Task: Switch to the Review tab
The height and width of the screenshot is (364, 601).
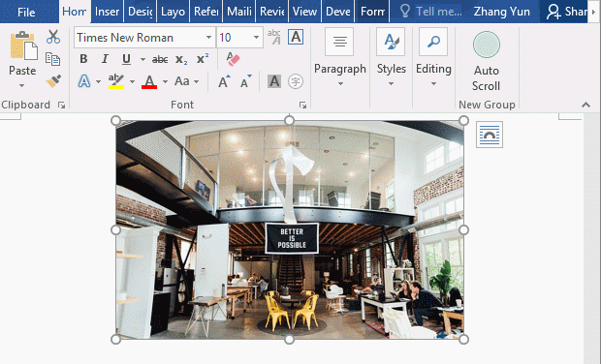Action: [271, 12]
